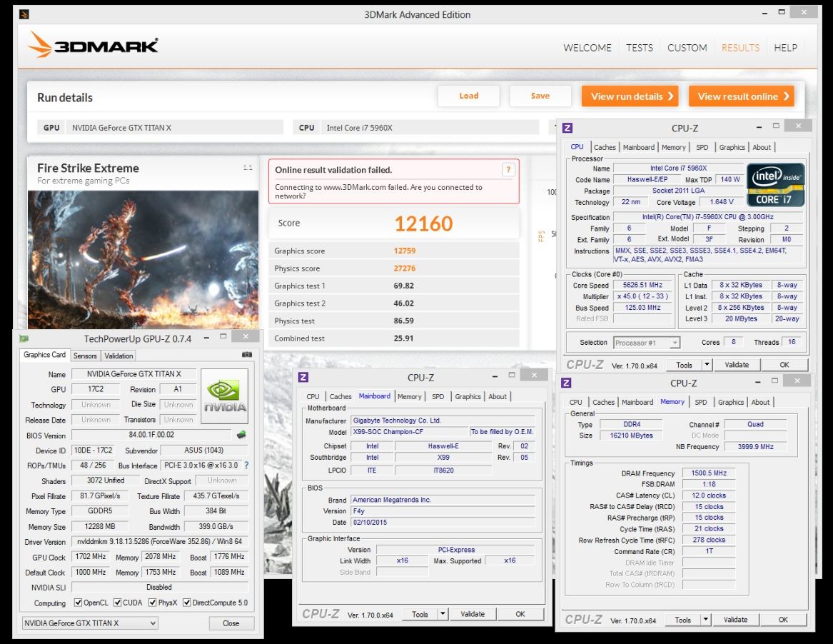The height and width of the screenshot is (644, 833).
Task: Toggle the CUDA checkbox in GPU-Z
Action: coord(117,603)
